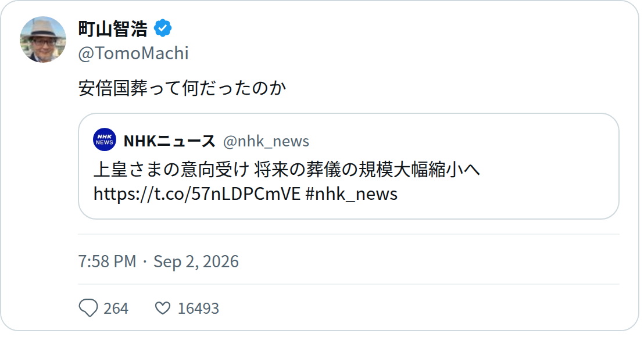The image size is (644, 337).
Task: Click the like count 16493
Action: pyautogui.click(x=198, y=309)
